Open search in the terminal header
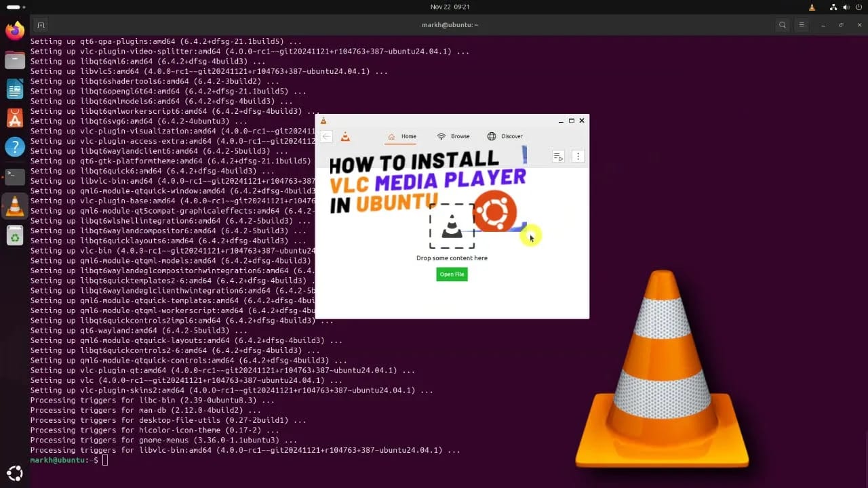868x488 pixels. [783, 25]
